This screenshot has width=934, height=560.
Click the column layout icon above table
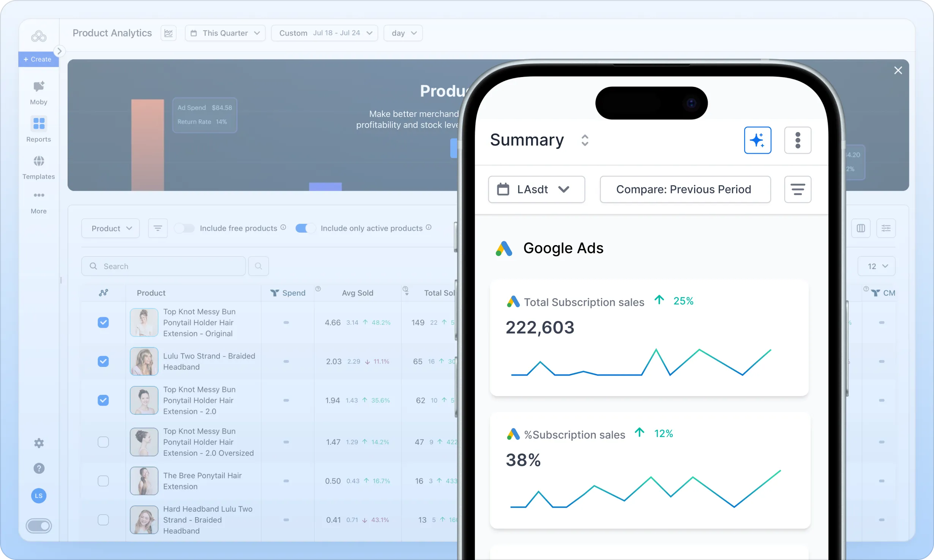[861, 228]
